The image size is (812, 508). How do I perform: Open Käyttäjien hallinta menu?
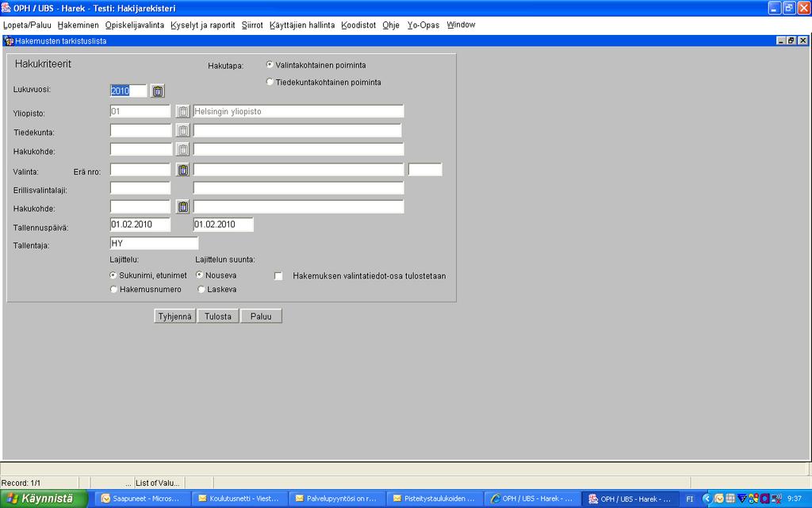point(302,25)
